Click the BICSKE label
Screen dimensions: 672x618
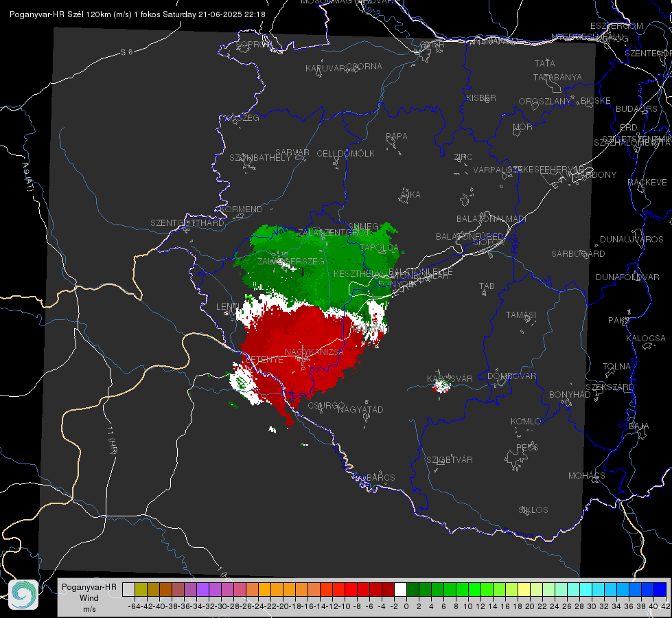596,101
